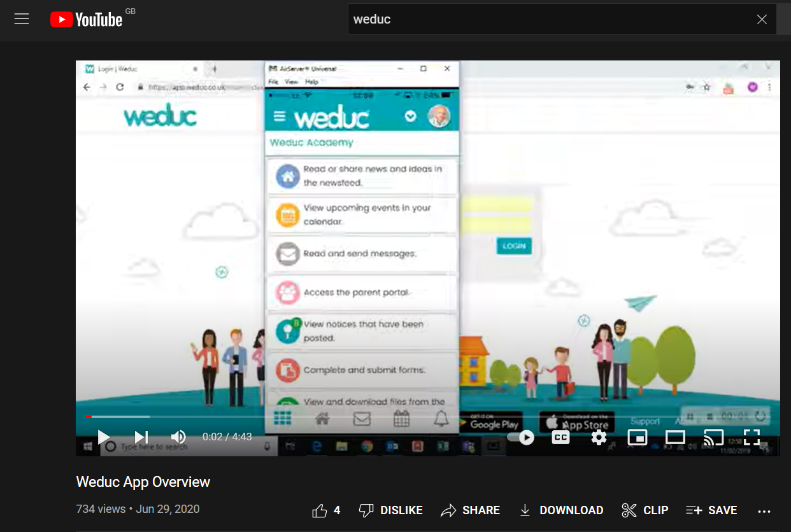Go to the YouTube home logo
The height and width of the screenshot is (532, 791).
point(87,20)
